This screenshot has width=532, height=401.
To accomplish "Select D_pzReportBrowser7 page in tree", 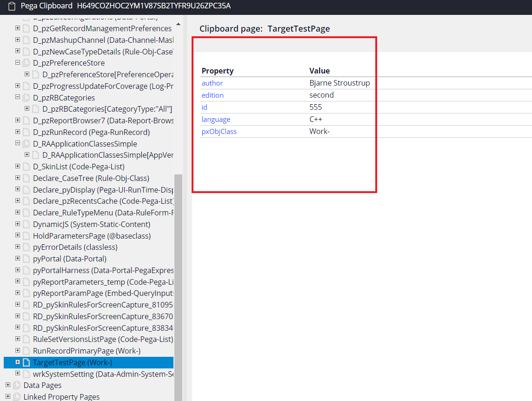I will pyautogui.click(x=103, y=120).
